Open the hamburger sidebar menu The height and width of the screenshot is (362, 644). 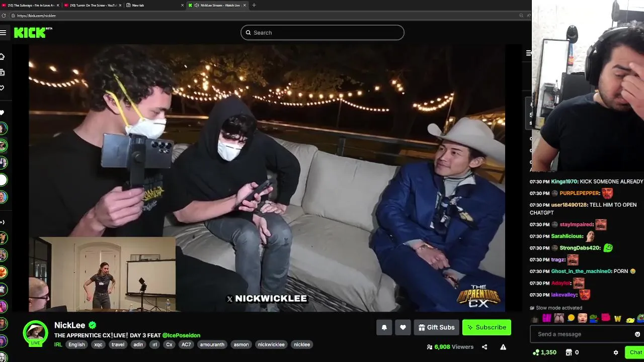coord(3,33)
